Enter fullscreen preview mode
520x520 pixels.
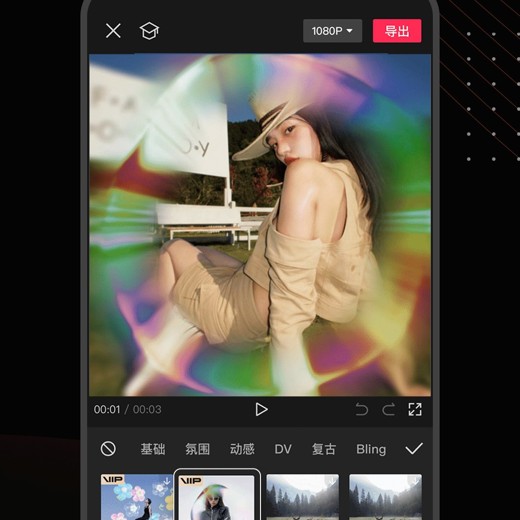point(415,409)
